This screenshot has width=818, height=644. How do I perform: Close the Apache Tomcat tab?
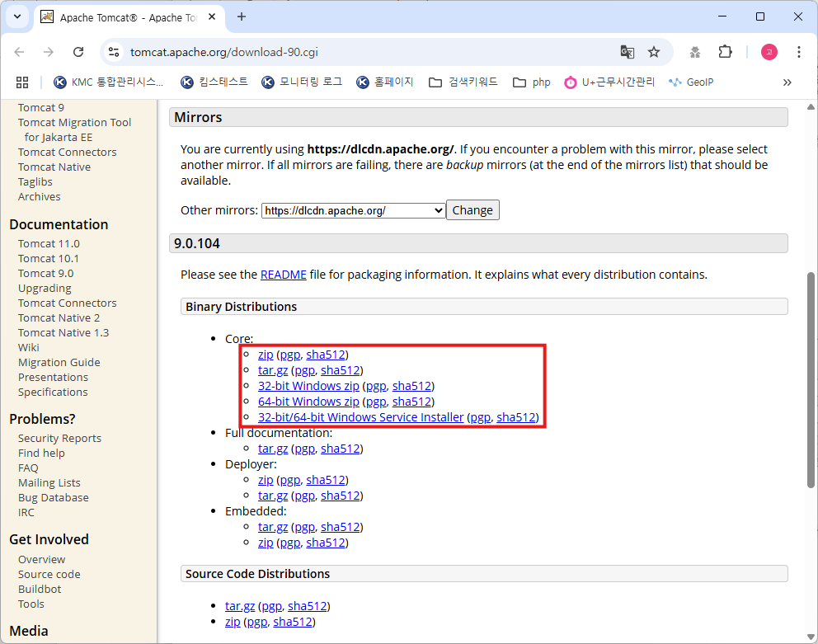[212, 16]
